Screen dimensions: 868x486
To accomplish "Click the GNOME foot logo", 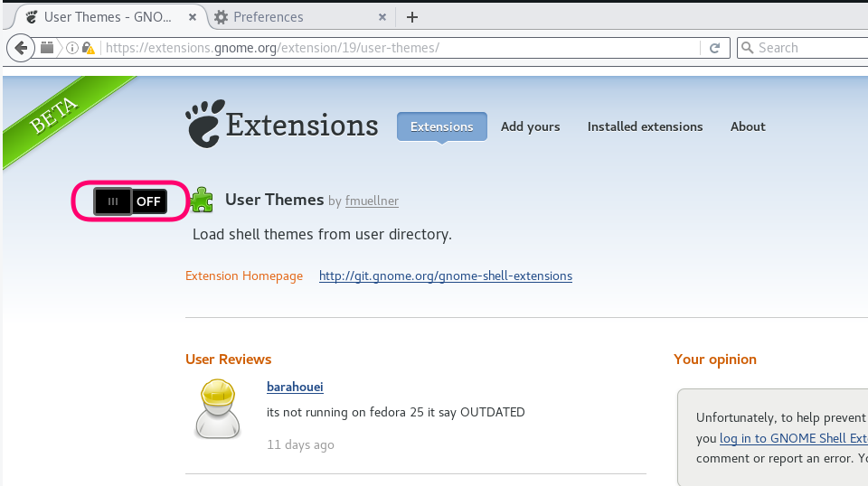I will point(205,124).
